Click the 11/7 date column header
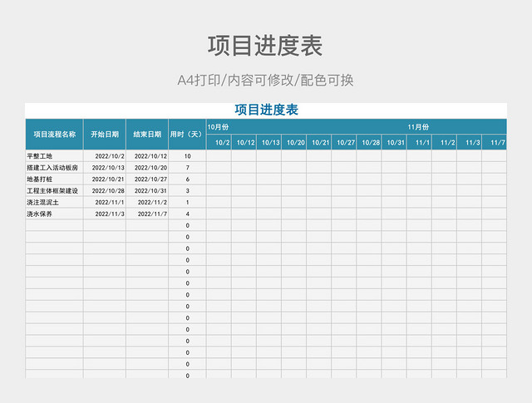This screenshot has height=403, width=532. 495,142
